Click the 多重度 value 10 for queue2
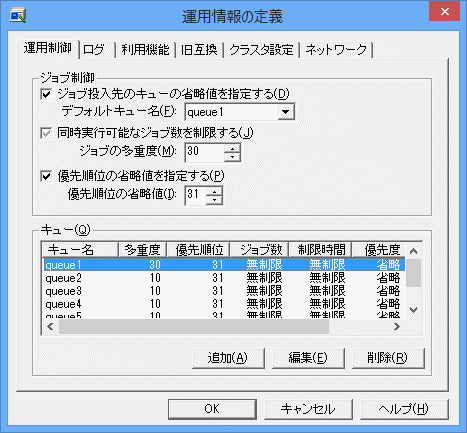This screenshot has width=467, height=433. [x=155, y=278]
